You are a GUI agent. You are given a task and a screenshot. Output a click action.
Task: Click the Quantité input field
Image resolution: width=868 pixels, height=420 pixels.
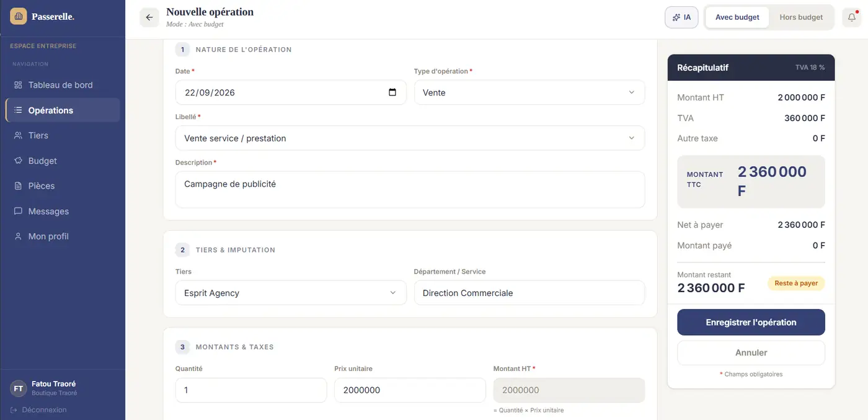(251, 390)
